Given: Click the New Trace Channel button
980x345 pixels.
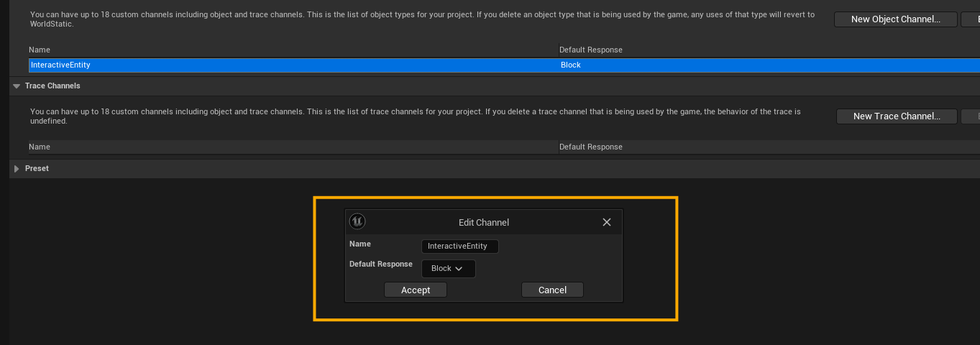Looking at the screenshot, I should pos(897,116).
